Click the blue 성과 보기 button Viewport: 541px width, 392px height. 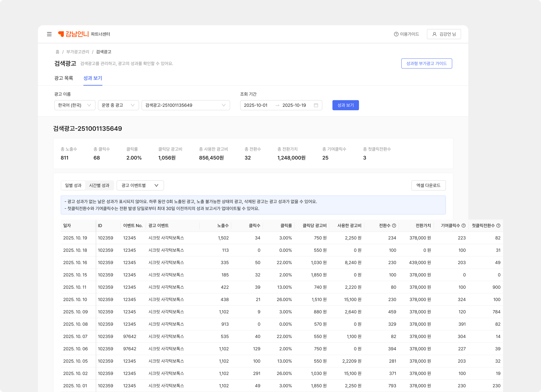345,105
